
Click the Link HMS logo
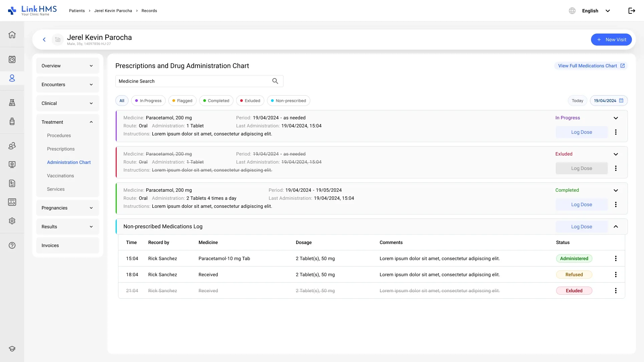click(x=32, y=11)
